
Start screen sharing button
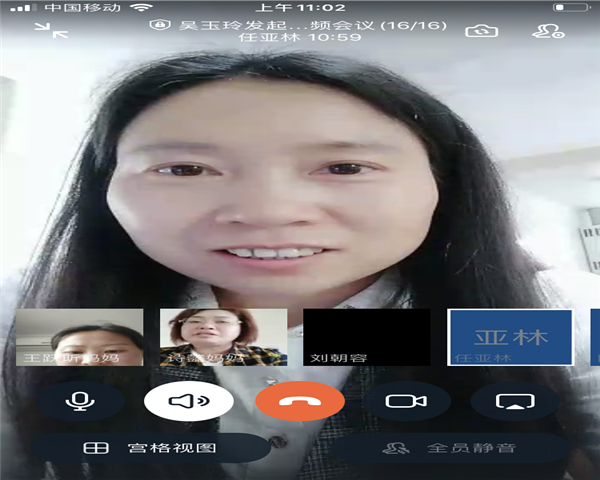point(515,401)
